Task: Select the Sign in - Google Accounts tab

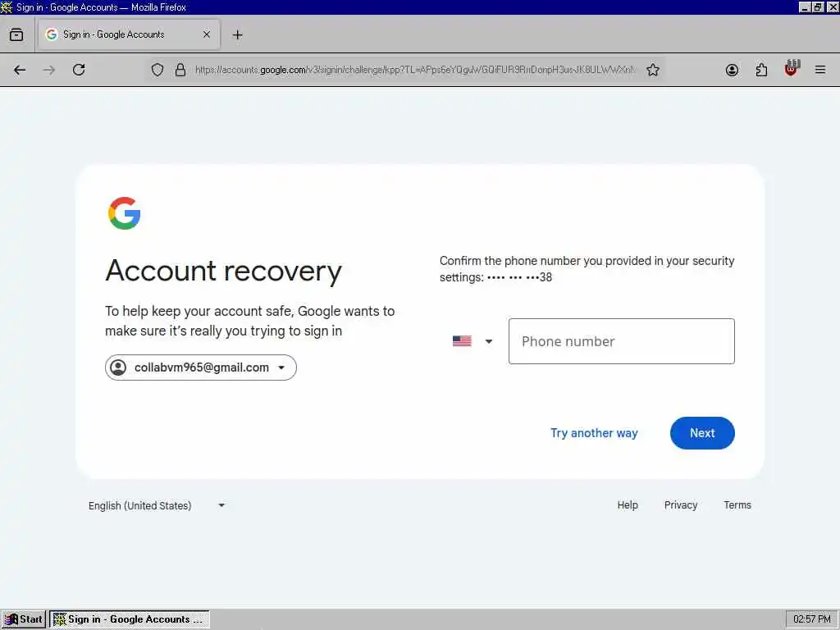Action: [x=129, y=34]
